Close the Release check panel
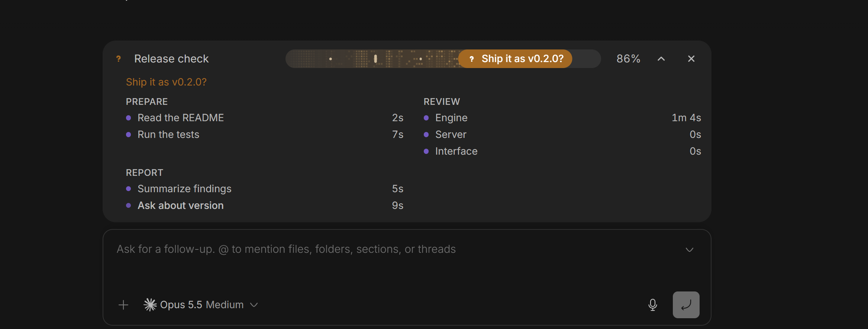 [691, 59]
